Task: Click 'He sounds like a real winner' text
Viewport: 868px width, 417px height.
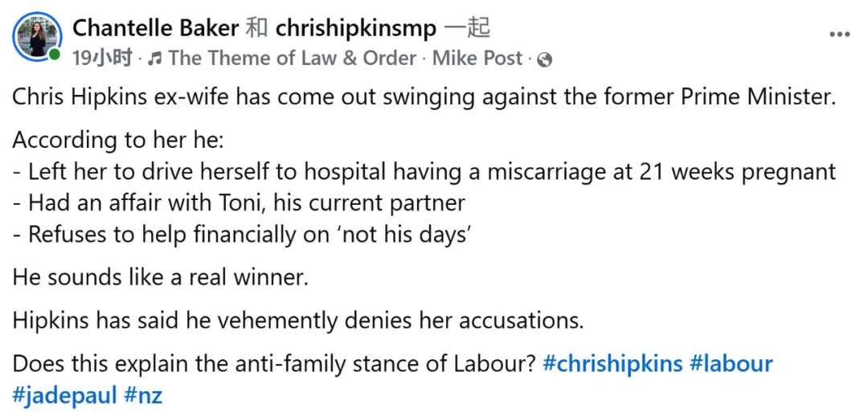Action: 161,278
